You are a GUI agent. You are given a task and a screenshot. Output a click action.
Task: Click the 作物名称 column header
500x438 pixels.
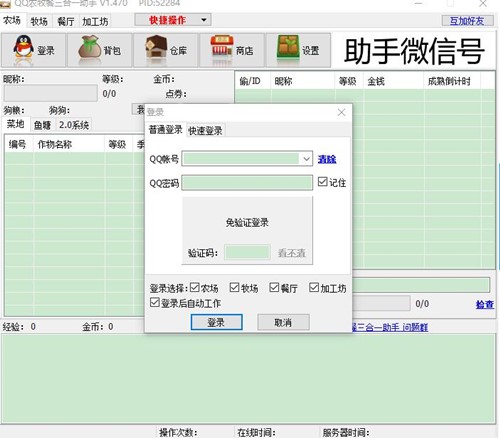69,144
